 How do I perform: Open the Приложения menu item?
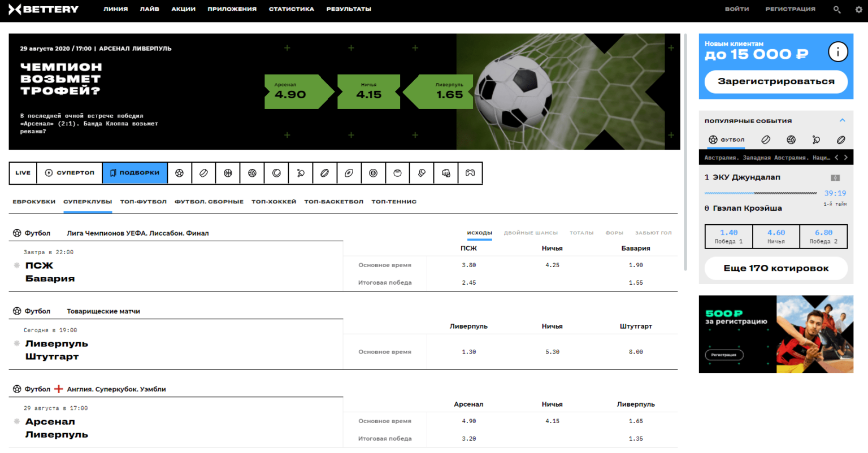(232, 9)
